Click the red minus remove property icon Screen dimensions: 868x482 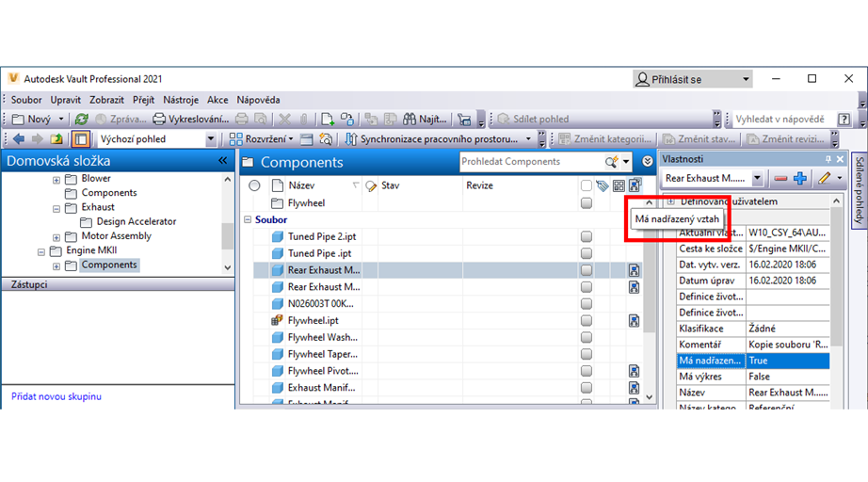coord(780,178)
